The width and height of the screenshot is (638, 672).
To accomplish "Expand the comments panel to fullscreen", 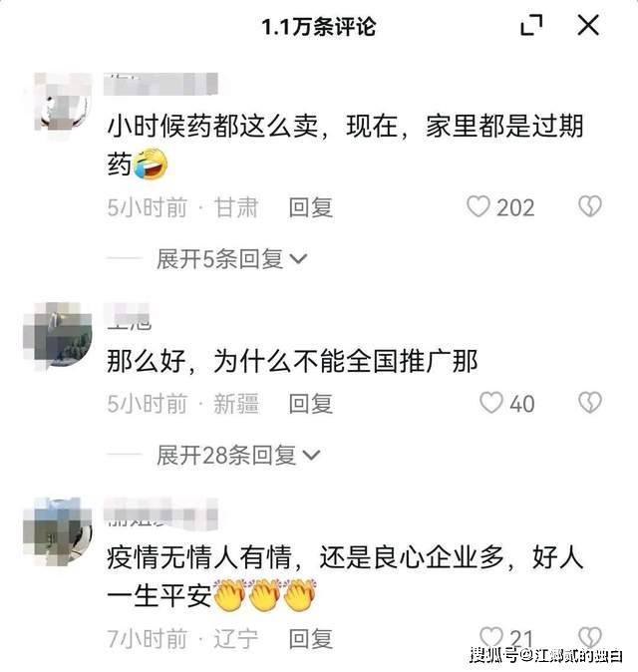I will 531,25.
